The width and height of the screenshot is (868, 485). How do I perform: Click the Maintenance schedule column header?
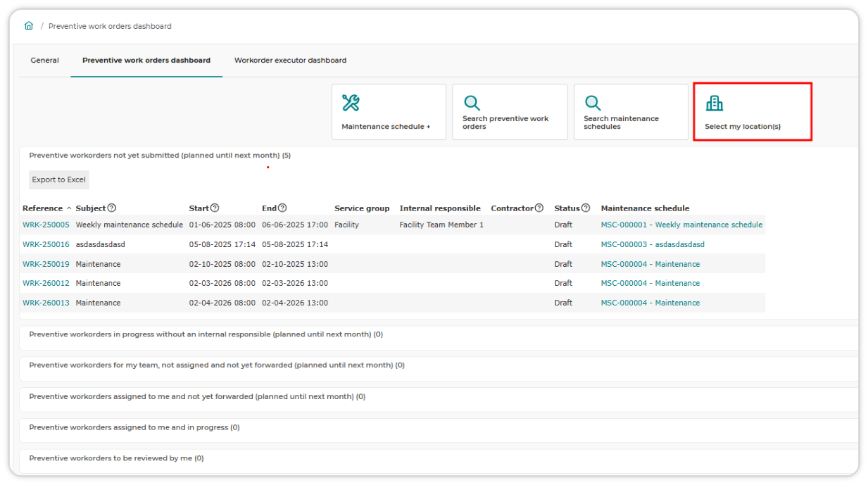click(x=645, y=208)
